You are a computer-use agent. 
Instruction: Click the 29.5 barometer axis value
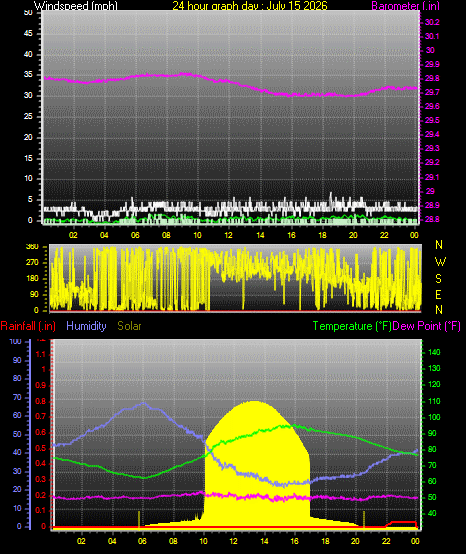[432, 120]
